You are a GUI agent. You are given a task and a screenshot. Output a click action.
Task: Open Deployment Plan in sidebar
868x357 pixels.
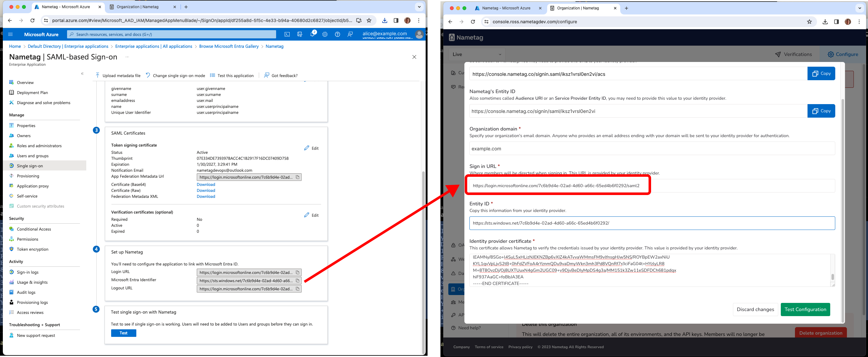click(x=32, y=92)
